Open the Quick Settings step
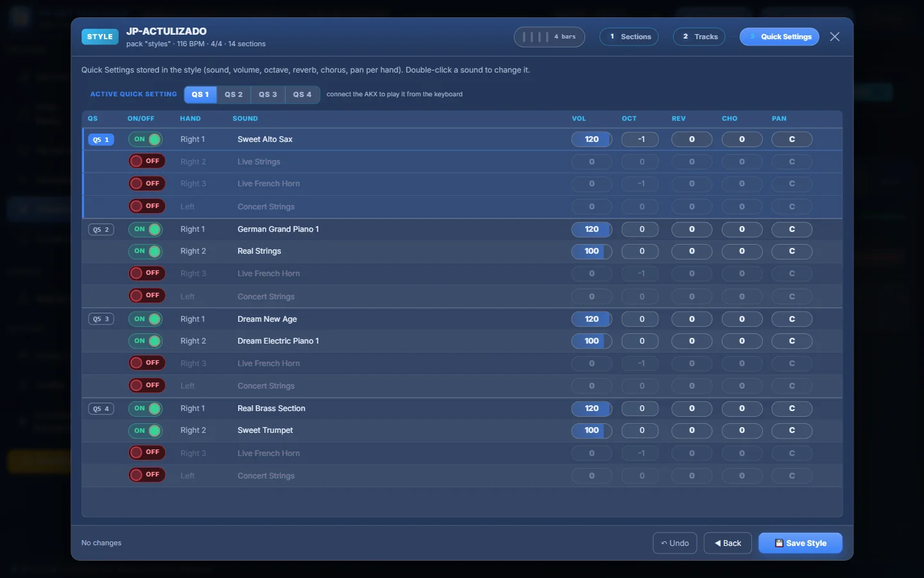 (x=780, y=37)
